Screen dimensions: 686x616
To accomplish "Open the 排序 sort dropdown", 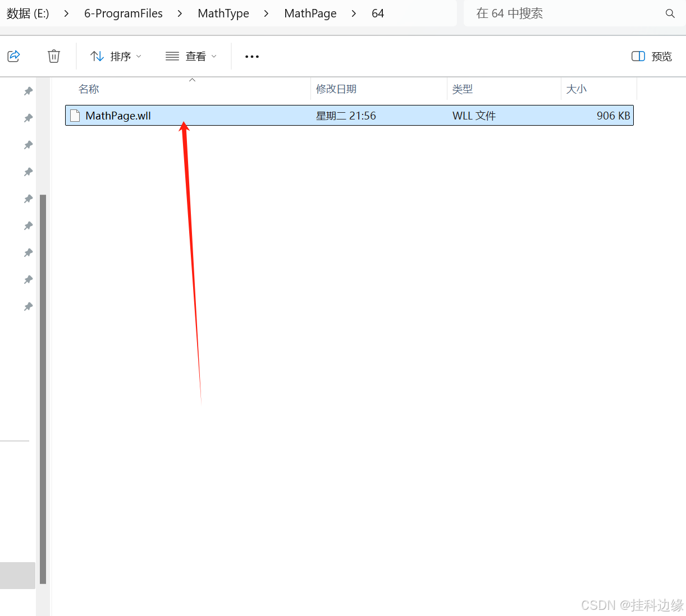I will click(x=116, y=56).
